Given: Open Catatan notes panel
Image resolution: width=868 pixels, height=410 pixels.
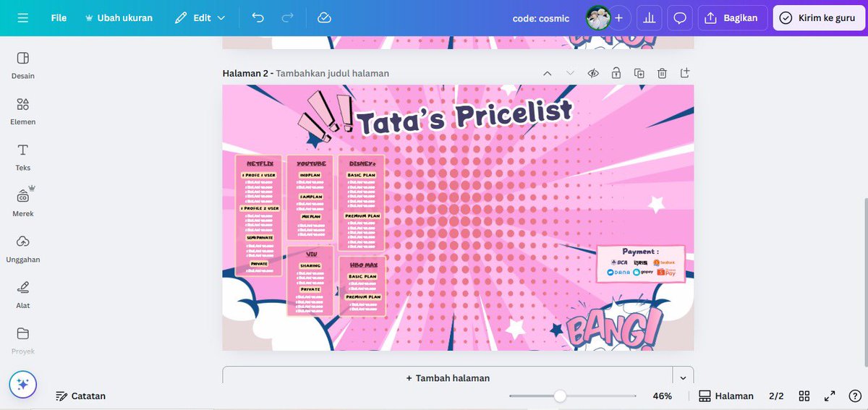Looking at the screenshot, I should 81,396.
